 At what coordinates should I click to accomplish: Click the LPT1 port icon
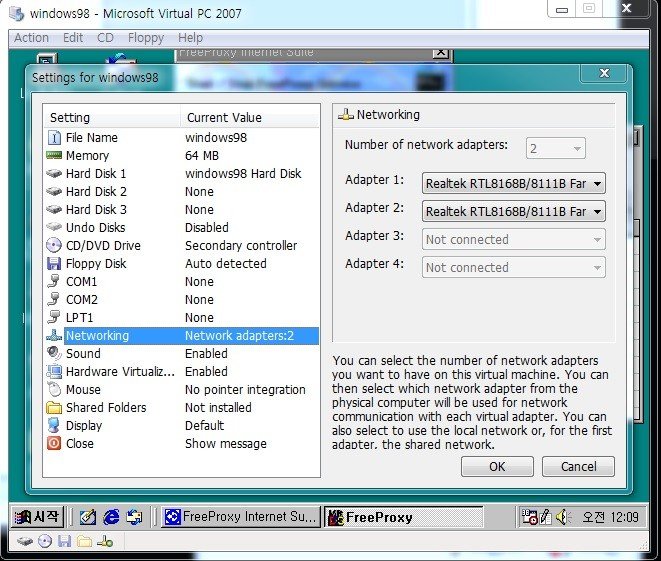[x=54, y=317]
